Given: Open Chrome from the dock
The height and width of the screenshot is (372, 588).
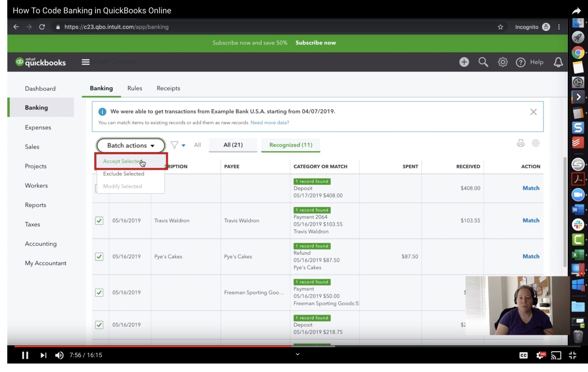Looking at the screenshot, I should (x=578, y=53).
